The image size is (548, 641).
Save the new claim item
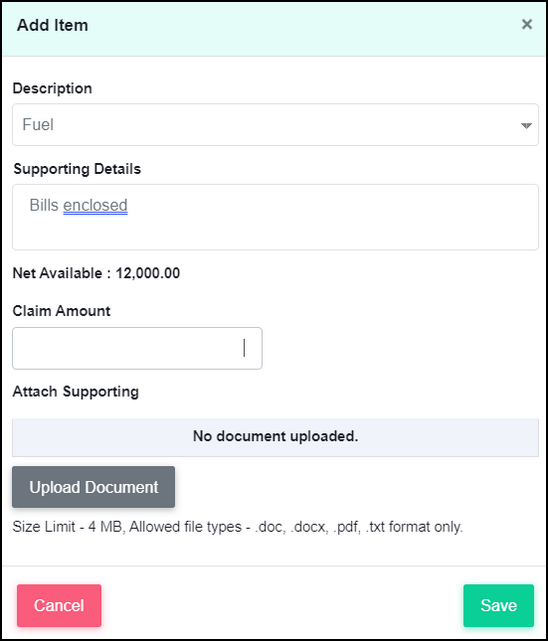tap(499, 605)
